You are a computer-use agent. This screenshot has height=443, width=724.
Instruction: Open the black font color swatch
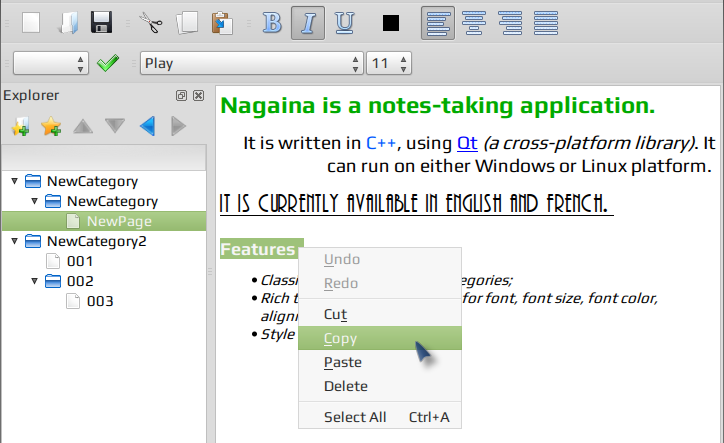(391, 23)
